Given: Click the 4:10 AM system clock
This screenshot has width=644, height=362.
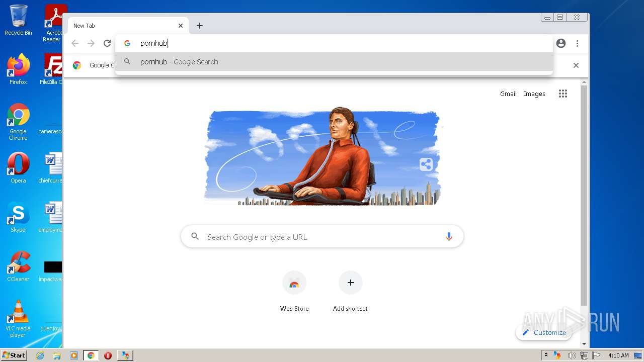Looking at the screenshot, I should [618, 355].
